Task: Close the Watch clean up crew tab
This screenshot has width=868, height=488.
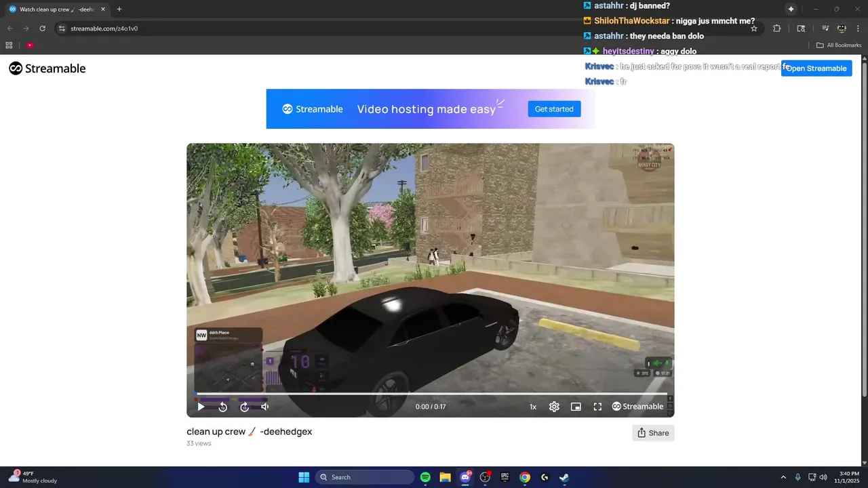Action: pyautogui.click(x=103, y=9)
